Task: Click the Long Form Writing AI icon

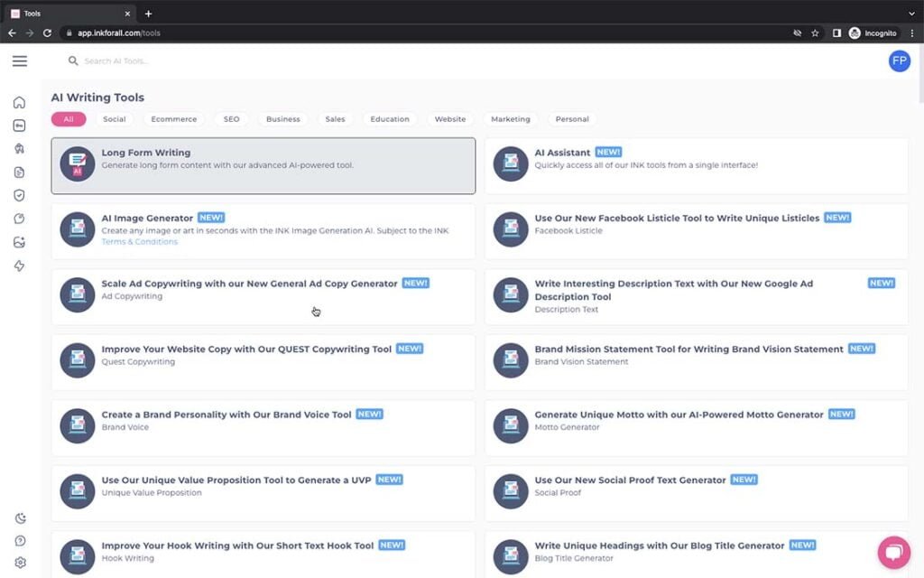Action: coord(78,164)
